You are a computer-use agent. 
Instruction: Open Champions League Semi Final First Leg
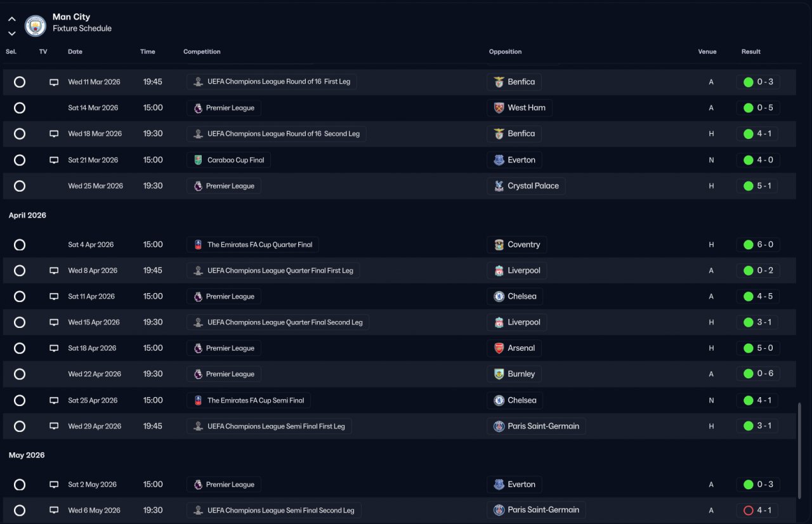coord(270,426)
